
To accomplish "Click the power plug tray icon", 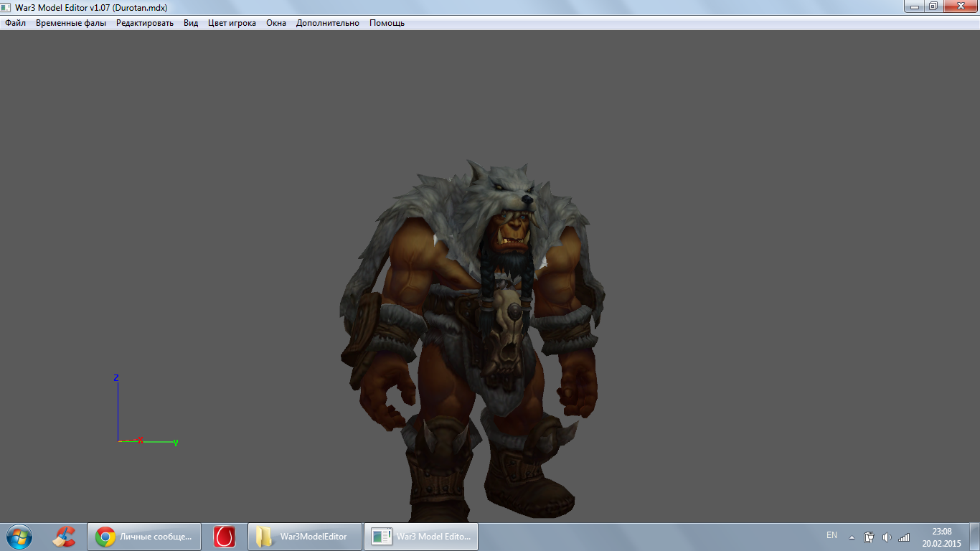I will click(869, 537).
